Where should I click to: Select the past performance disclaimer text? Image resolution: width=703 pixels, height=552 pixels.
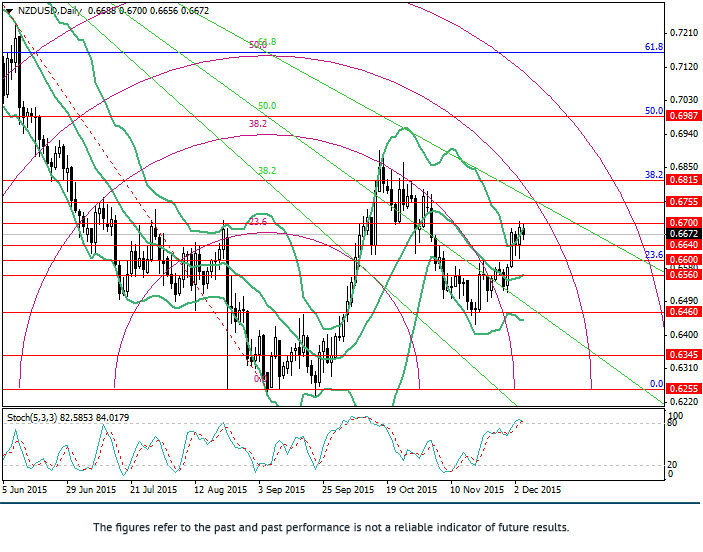point(331,527)
